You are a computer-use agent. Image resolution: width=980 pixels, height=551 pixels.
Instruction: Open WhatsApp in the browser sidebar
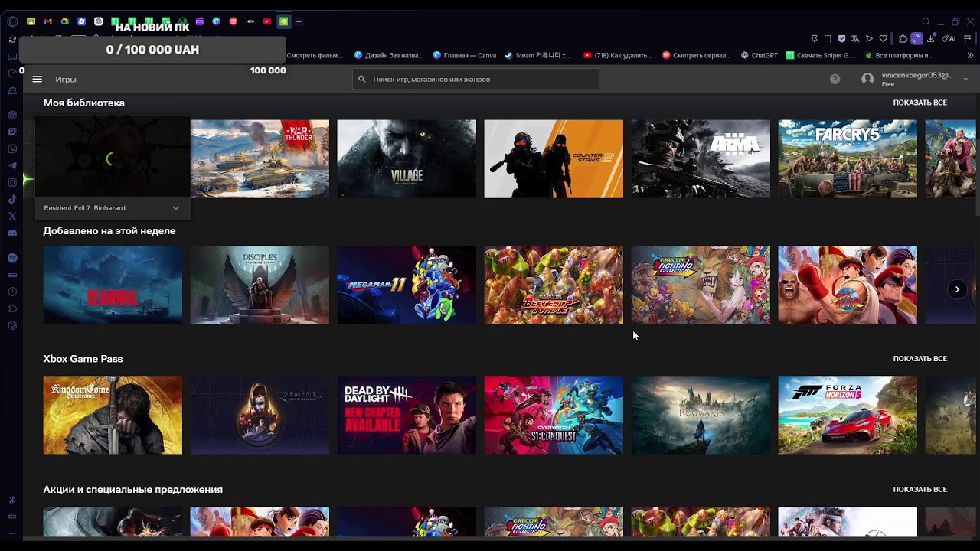coord(12,148)
